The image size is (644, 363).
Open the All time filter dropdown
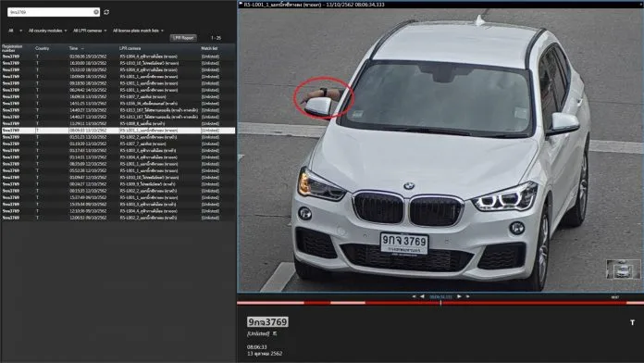(15, 31)
